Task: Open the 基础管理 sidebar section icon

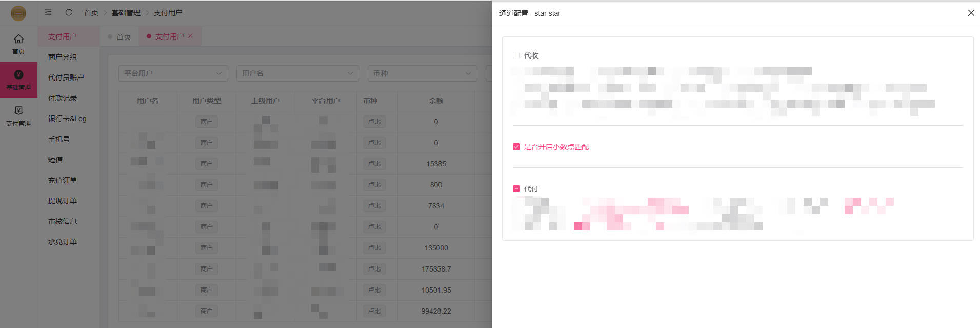Action: 18,75
